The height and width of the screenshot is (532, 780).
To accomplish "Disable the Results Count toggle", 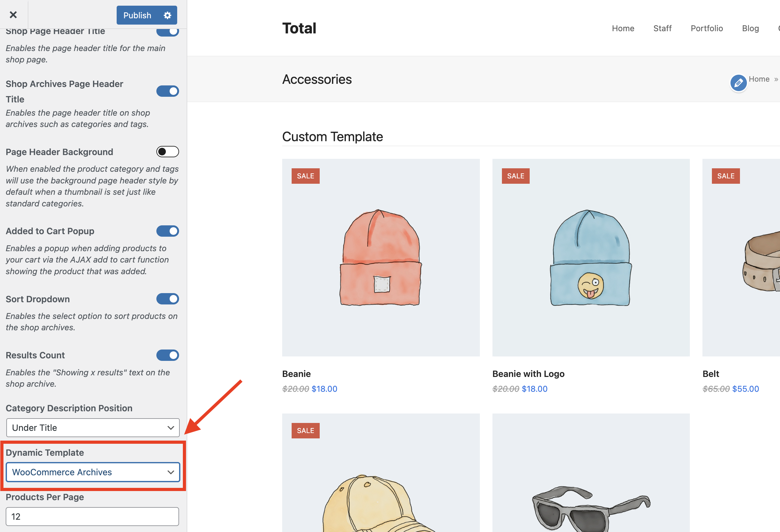I will (167, 355).
